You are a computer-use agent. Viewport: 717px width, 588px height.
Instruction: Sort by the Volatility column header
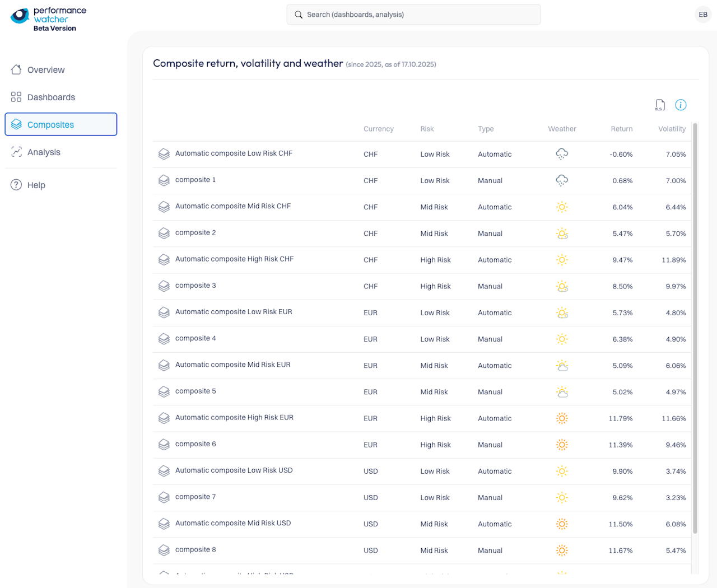(x=672, y=129)
